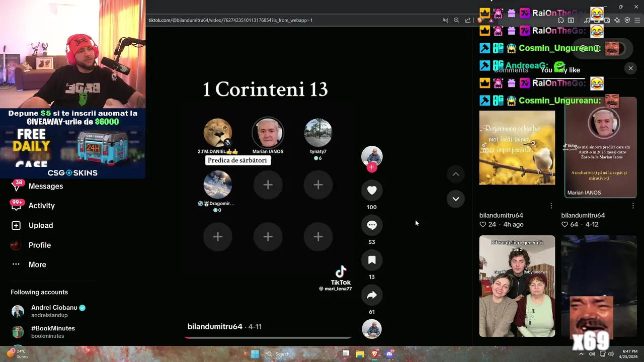Click the Predica de sărbători label
644x362 pixels.
[x=237, y=160]
